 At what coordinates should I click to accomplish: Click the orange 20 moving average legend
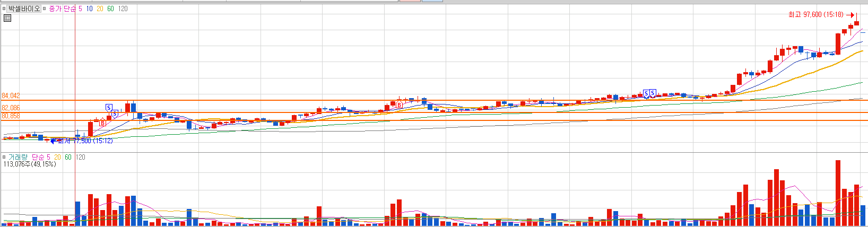[100, 9]
